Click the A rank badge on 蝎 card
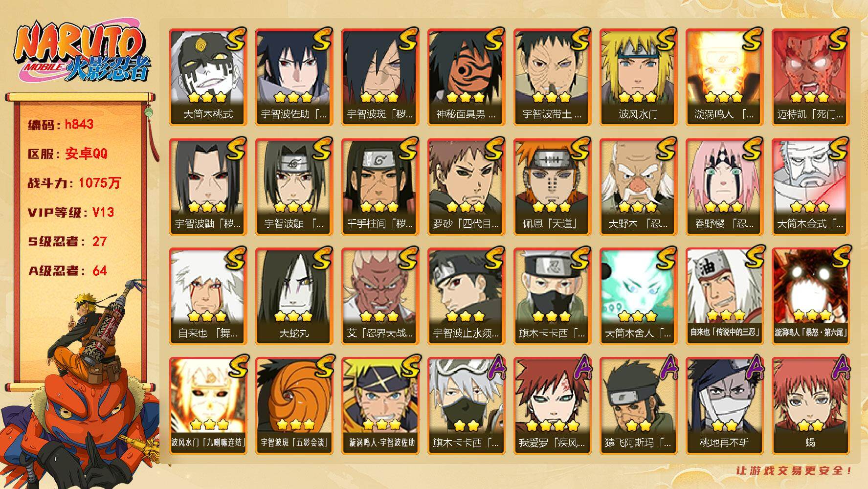 tap(839, 367)
